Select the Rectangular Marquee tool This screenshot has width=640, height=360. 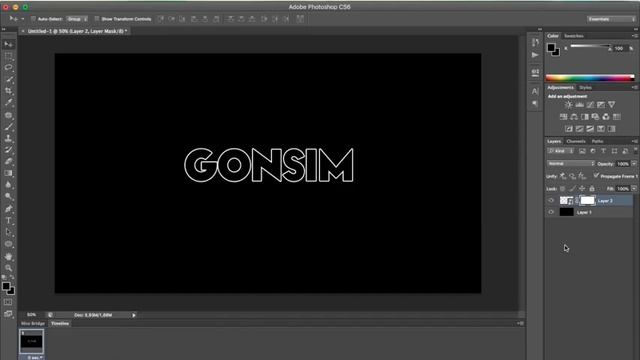click(8, 56)
